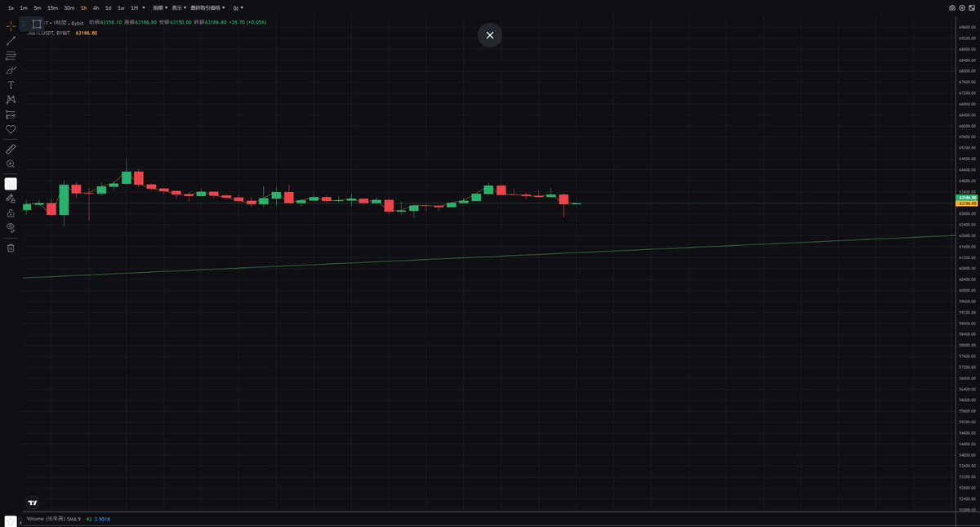Click the rectangle shape icon in floating toolbar
The height and width of the screenshot is (527, 980).
[x=37, y=24]
